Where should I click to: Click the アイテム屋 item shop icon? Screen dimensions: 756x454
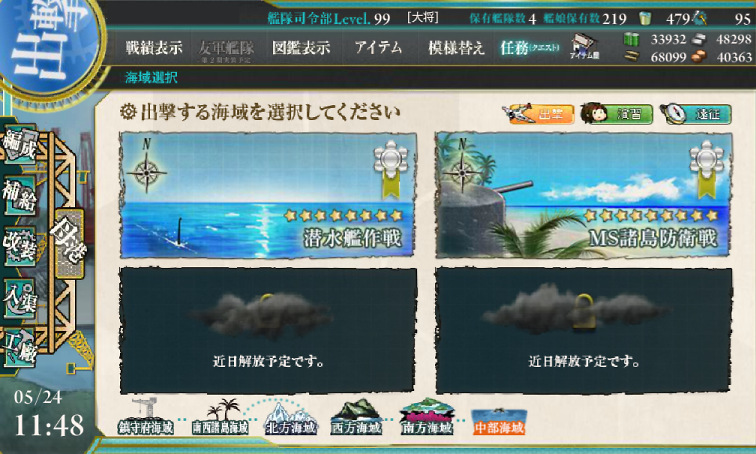pos(584,47)
